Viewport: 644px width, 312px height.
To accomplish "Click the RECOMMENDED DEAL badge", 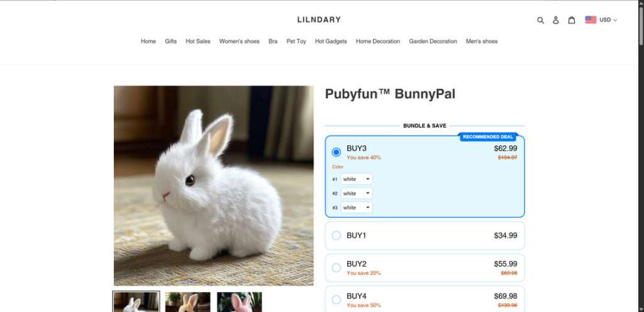I will click(x=488, y=136).
